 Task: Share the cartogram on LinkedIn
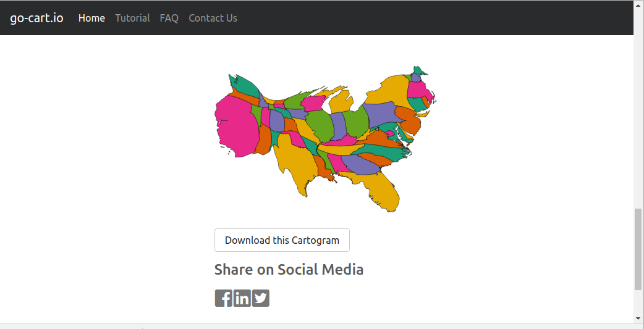242,298
